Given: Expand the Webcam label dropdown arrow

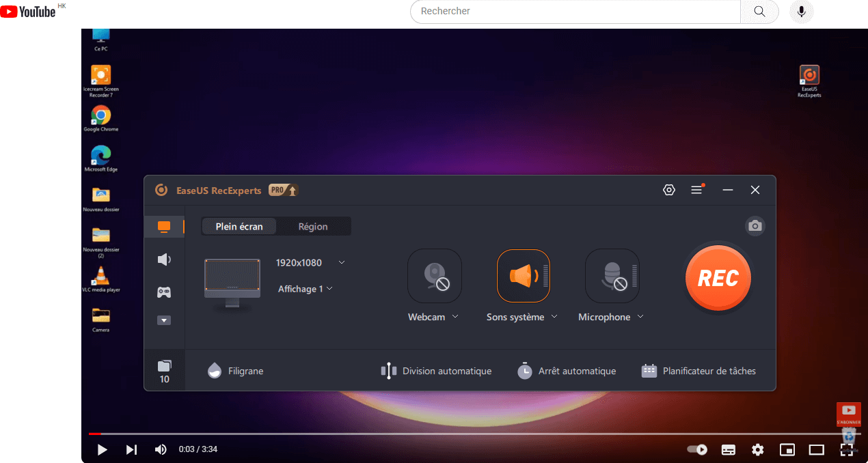Looking at the screenshot, I should click(455, 317).
